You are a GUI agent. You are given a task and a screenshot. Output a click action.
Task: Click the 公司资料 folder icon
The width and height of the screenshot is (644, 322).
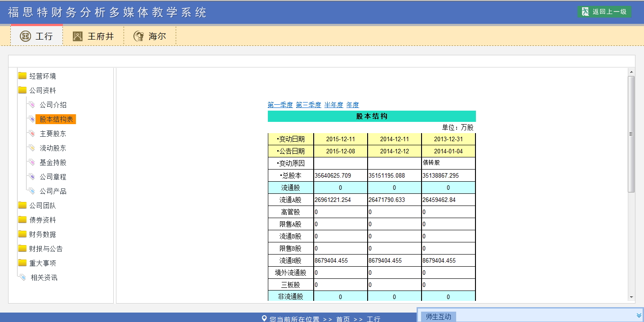[x=22, y=90]
